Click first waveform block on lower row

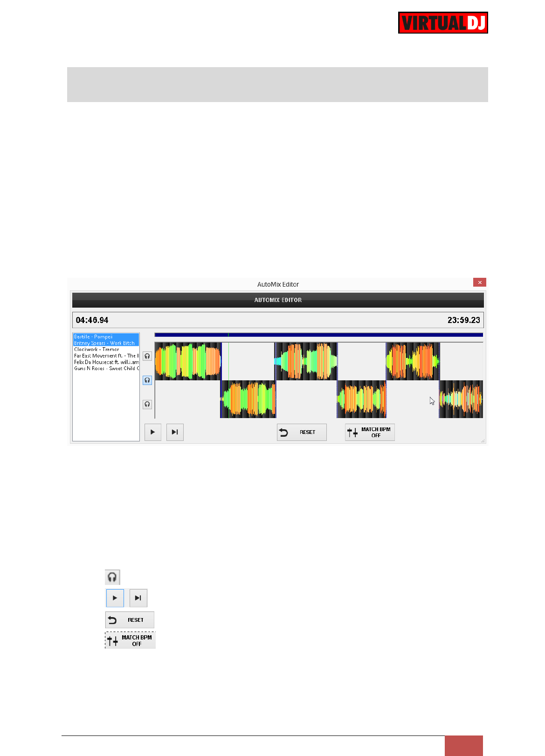248,399
